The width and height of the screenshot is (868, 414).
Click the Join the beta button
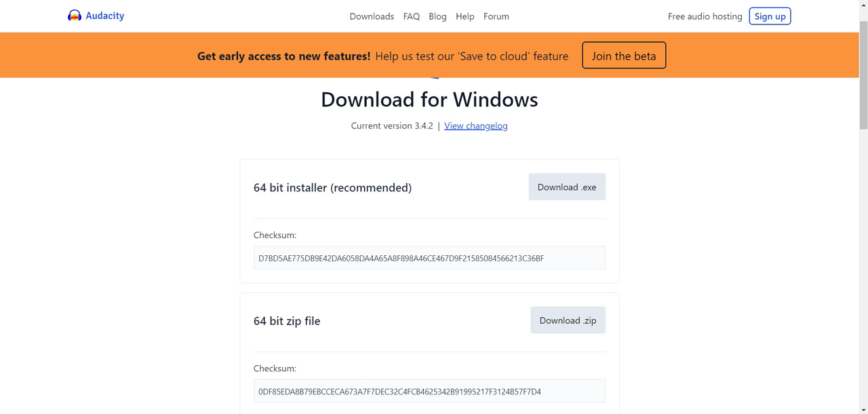tap(624, 56)
